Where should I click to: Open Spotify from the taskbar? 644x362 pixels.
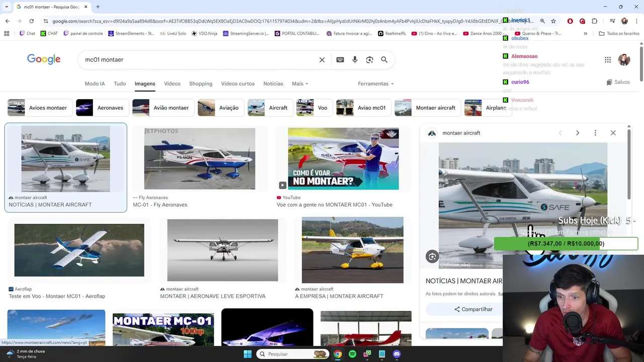352,354
